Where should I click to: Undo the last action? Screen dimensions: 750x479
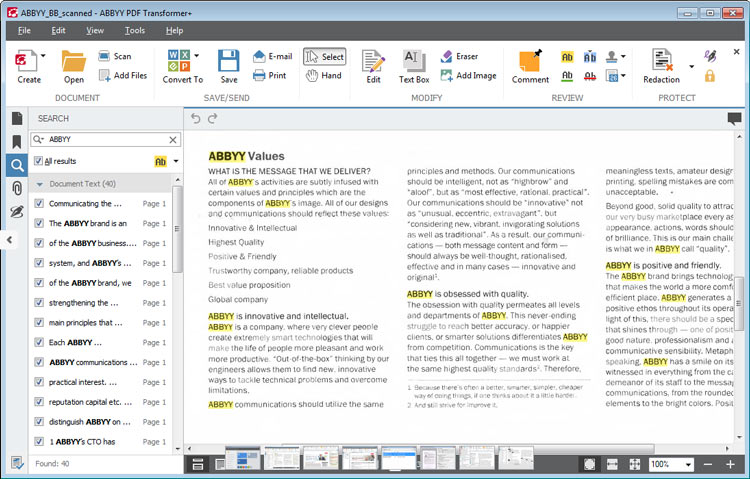click(196, 118)
